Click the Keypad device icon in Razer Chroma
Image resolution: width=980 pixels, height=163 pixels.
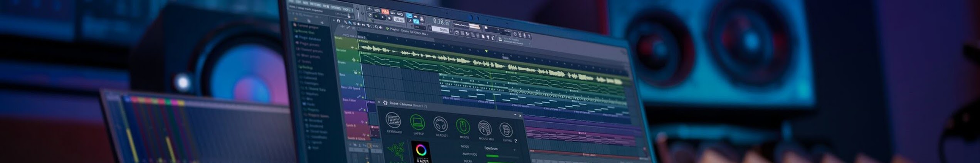point(506,130)
